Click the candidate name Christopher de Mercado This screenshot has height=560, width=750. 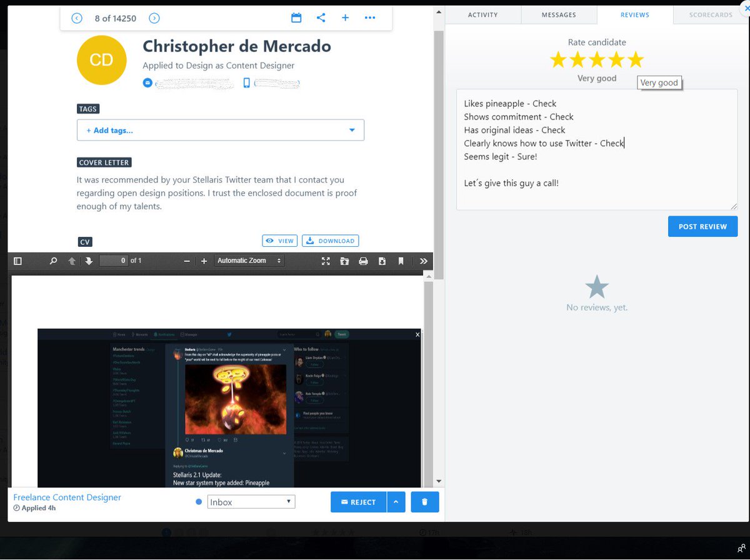(x=237, y=46)
